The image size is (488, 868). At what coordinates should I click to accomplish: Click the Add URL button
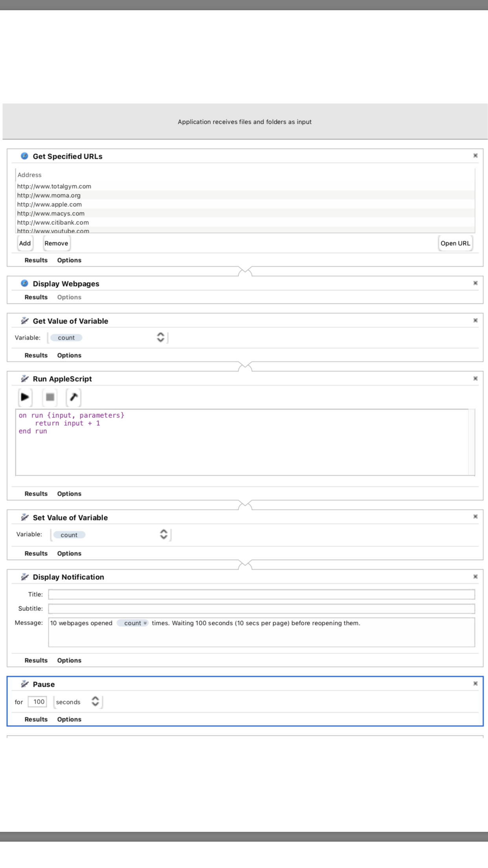pos(25,243)
